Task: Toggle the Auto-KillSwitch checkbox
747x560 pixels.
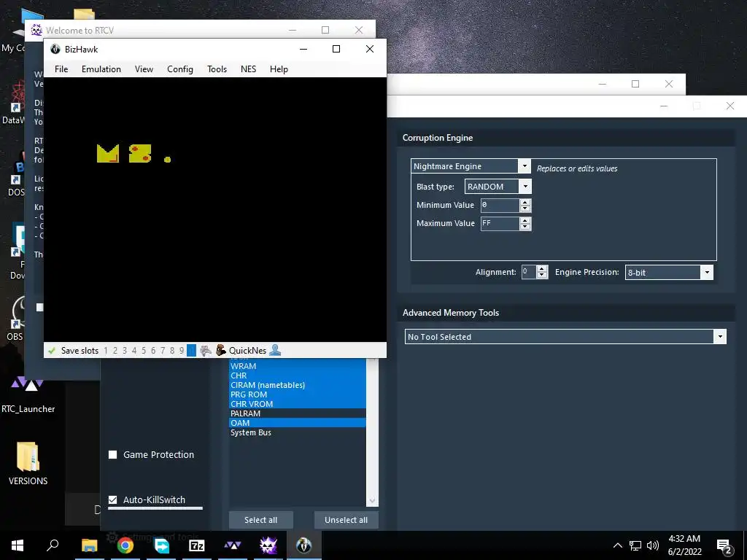Action: pyautogui.click(x=113, y=500)
